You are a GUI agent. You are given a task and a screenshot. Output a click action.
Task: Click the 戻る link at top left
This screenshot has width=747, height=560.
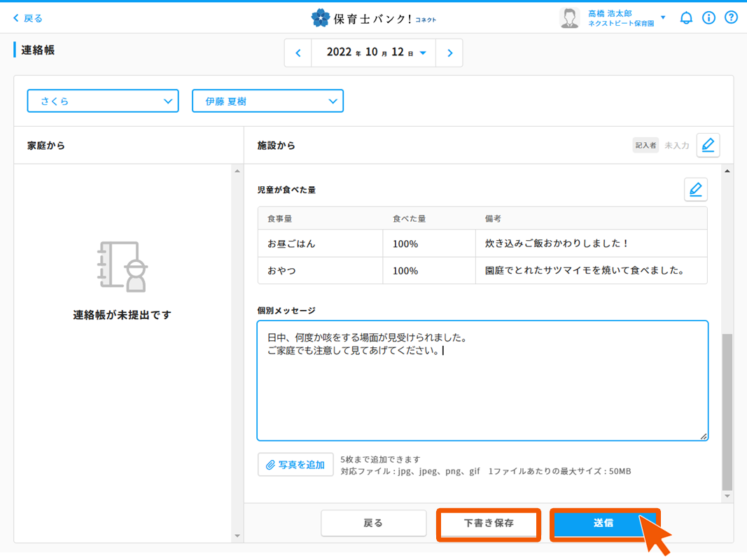point(28,18)
